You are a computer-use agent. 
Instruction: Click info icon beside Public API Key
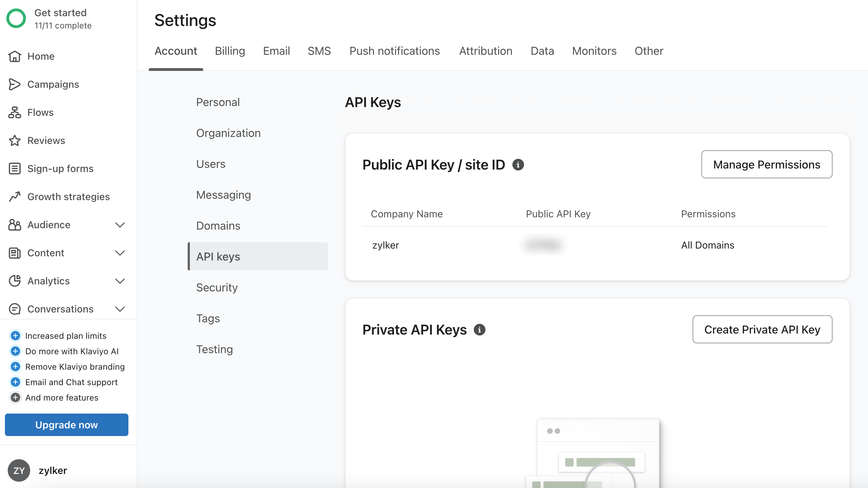click(518, 165)
